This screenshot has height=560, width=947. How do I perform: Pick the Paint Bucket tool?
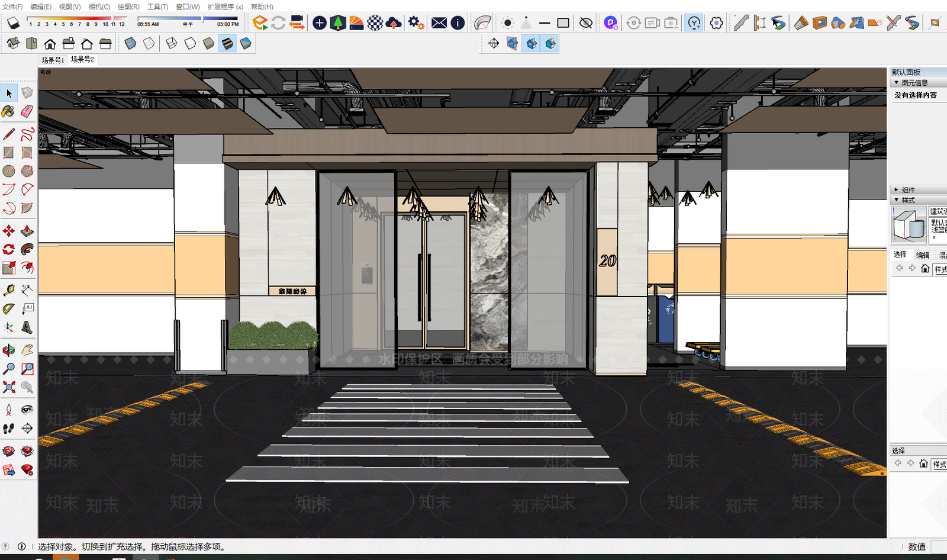(x=8, y=111)
